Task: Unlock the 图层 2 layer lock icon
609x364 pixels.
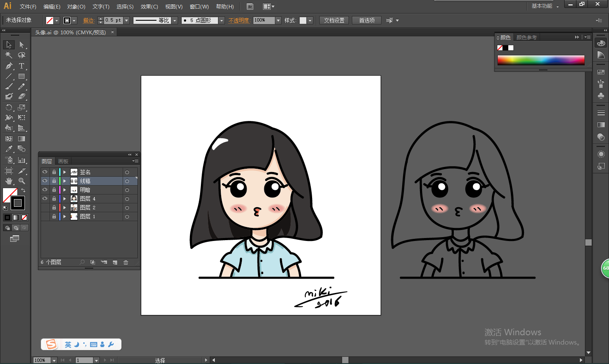Action: (54, 208)
